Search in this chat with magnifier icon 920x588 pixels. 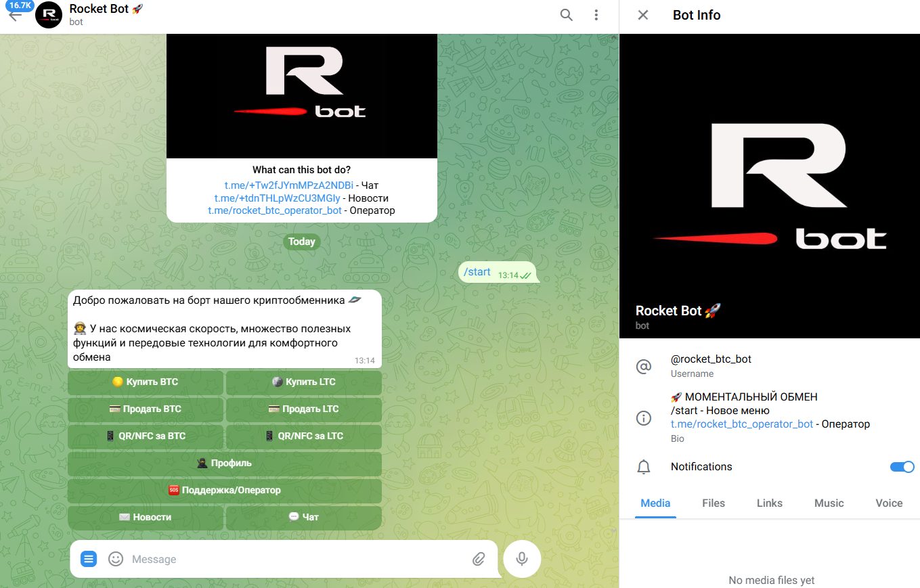coord(567,15)
